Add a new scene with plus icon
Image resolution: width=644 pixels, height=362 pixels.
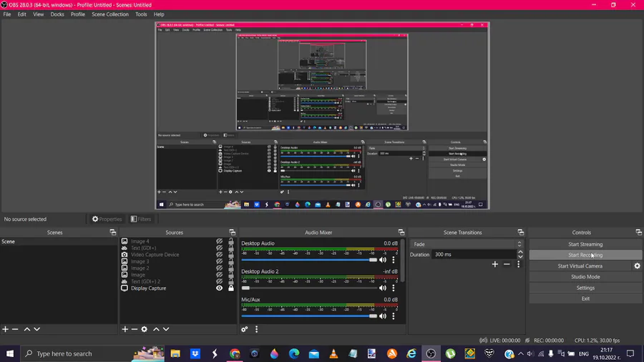[x=5, y=329]
